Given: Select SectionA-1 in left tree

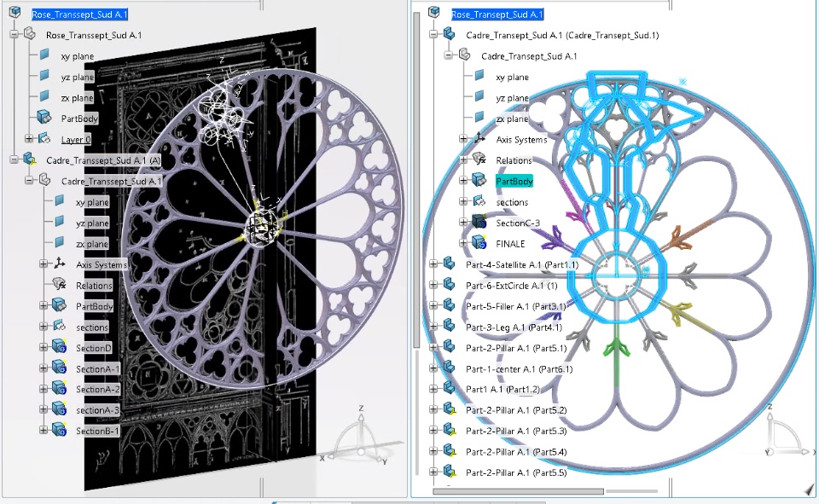Looking at the screenshot, I should (x=97, y=369).
